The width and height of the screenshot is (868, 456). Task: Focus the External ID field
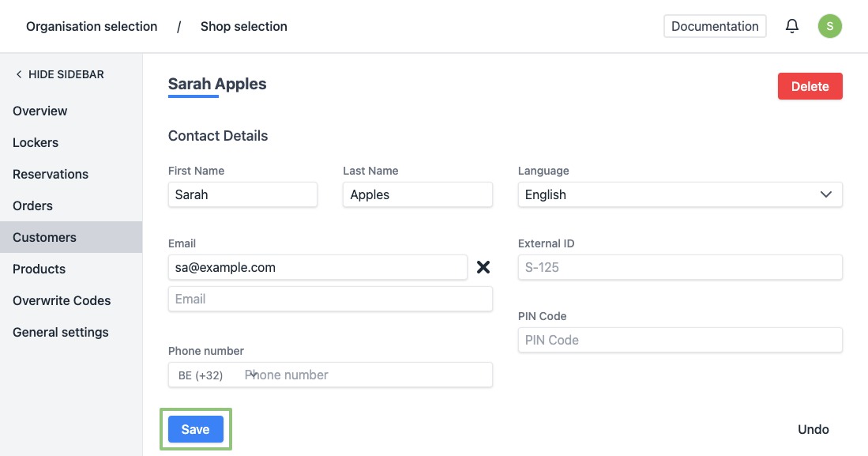pyautogui.click(x=679, y=267)
